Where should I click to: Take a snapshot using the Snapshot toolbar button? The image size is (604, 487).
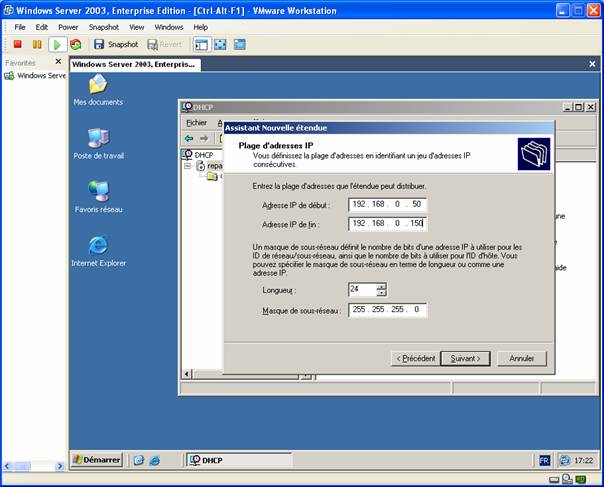coord(116,44)
